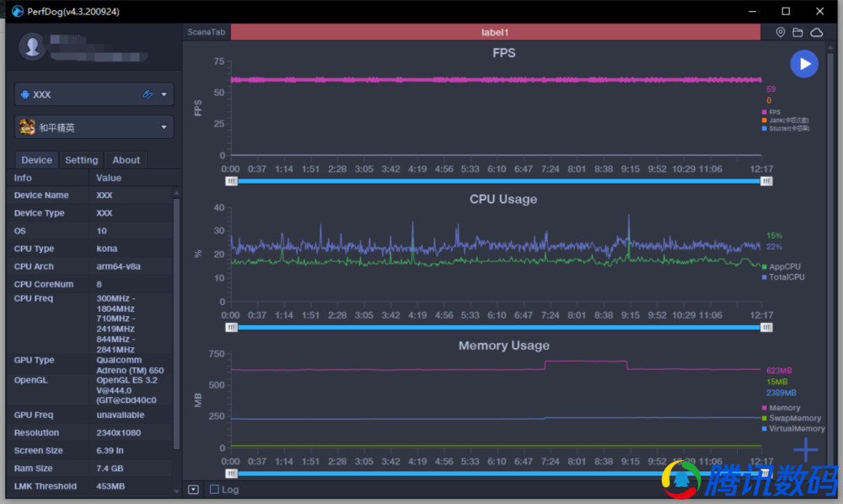Image resolution: width=843 pixels, height=504 pixels.
Task: Click the unavailable GPU Freq value
Action: (121, 415)
